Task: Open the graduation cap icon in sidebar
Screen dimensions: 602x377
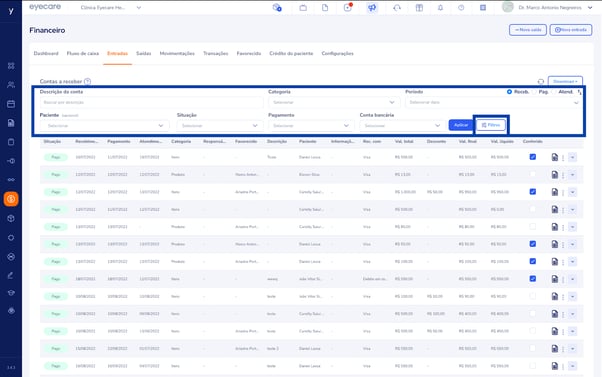Action: (11, 293)
